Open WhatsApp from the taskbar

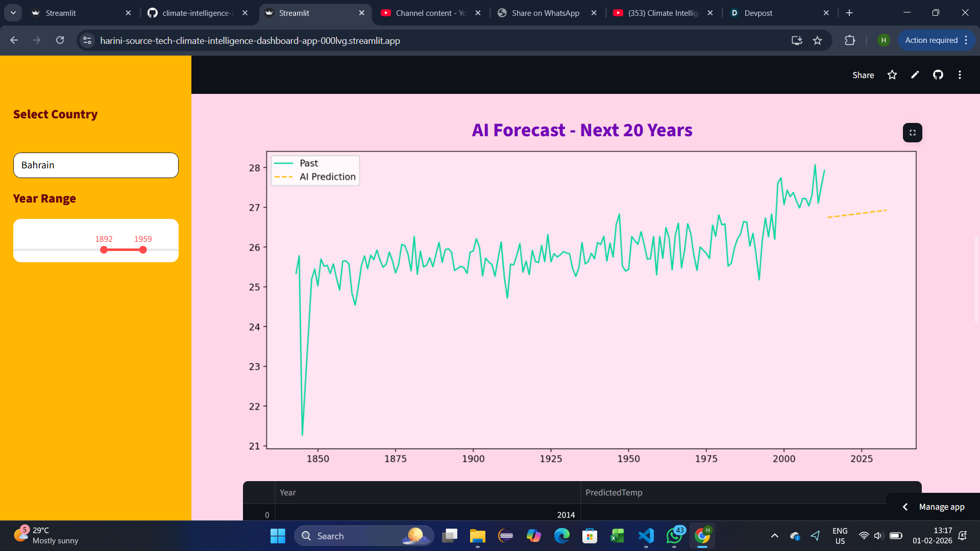click(x=674, y=536)
